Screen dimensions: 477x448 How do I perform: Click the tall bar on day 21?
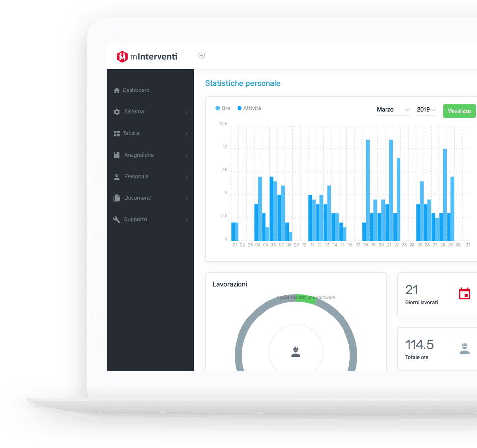(x=391, y=190)
